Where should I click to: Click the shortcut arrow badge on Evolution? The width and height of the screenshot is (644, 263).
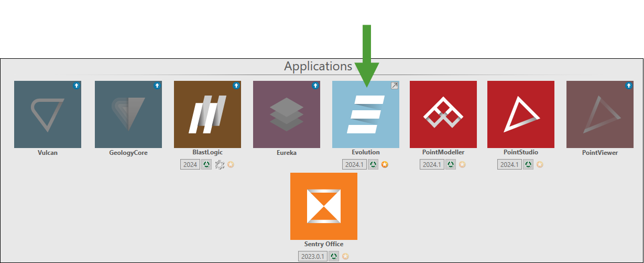(x=395, y=85)
